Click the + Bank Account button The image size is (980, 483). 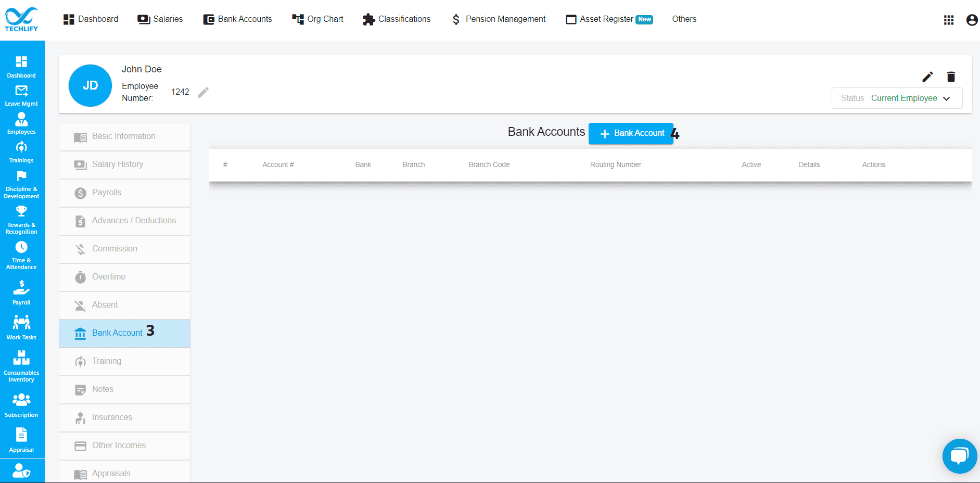631,133
